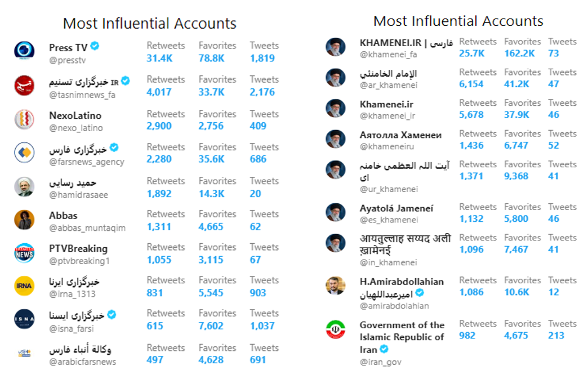Click the Tasnim News red avatar
The width and height of the screenshot is (588, 375).
click(24, 86)
